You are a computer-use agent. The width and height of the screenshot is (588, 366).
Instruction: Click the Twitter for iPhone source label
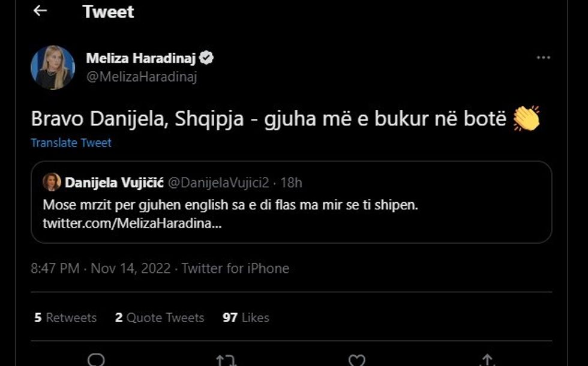tap(235, 268)
